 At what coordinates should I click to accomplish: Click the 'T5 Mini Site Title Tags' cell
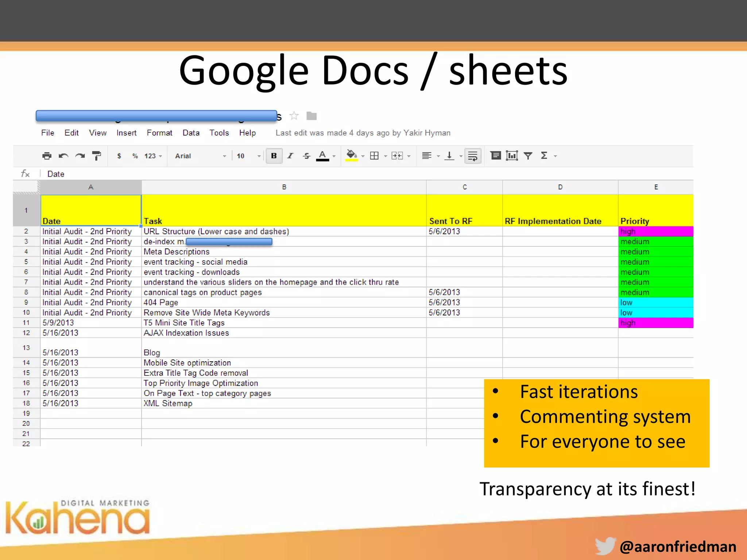click(x=284, y=323)
